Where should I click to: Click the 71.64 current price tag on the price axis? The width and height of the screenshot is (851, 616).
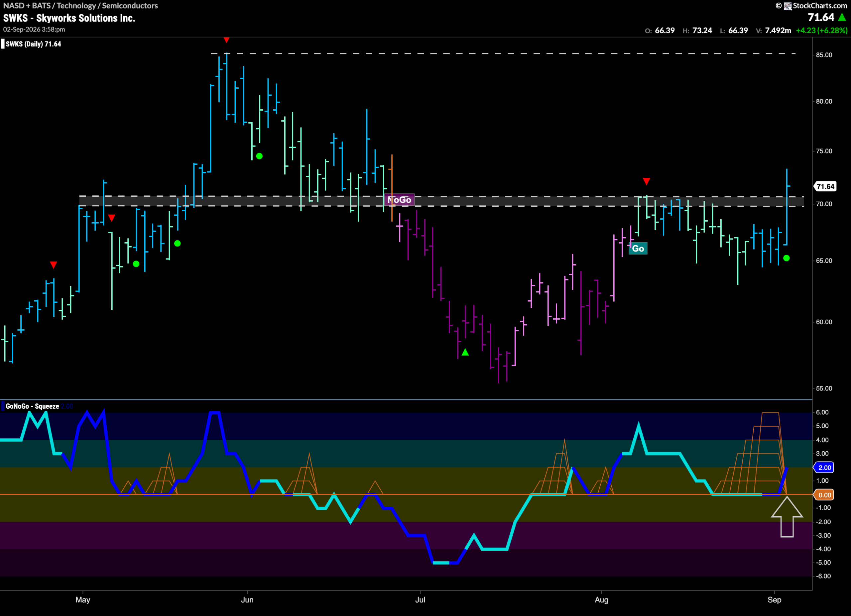pyautogui.click(x=825, y=186)
